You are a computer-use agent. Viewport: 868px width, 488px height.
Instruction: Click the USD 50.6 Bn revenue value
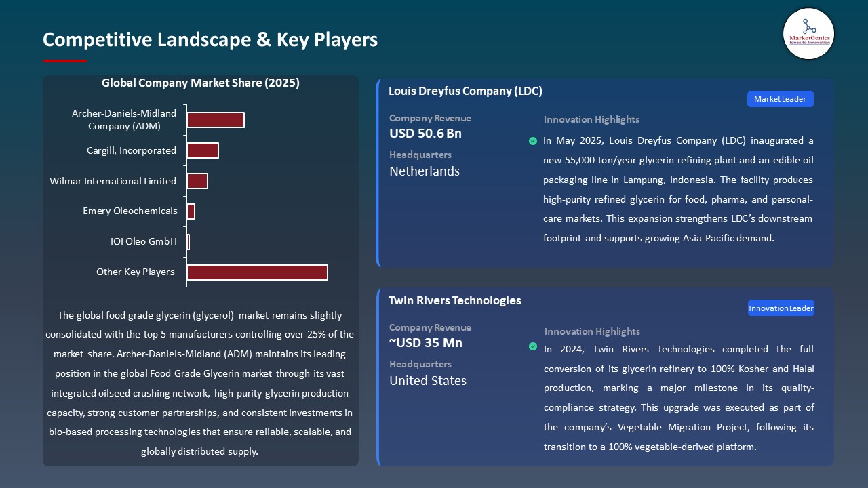click(x=425, y=134)
